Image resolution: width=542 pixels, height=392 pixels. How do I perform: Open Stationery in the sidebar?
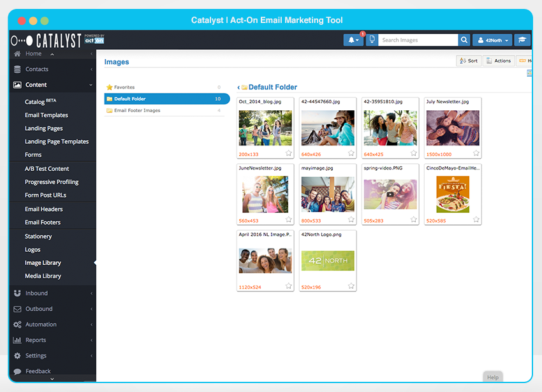(x=38, y=236)
